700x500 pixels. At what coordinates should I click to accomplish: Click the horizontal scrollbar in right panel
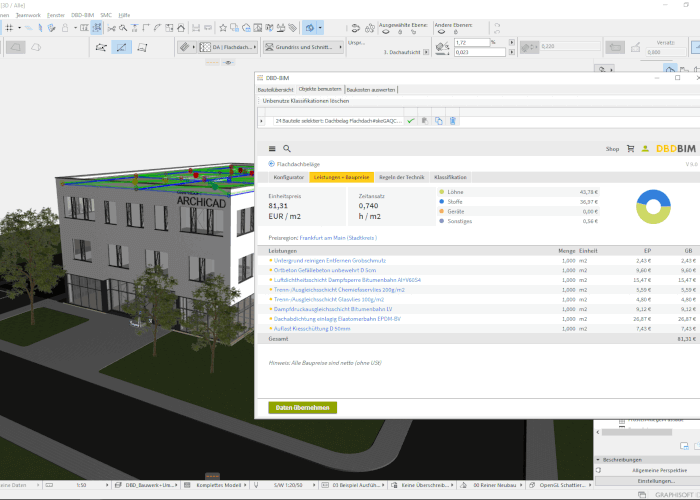(x=637, y=432)
